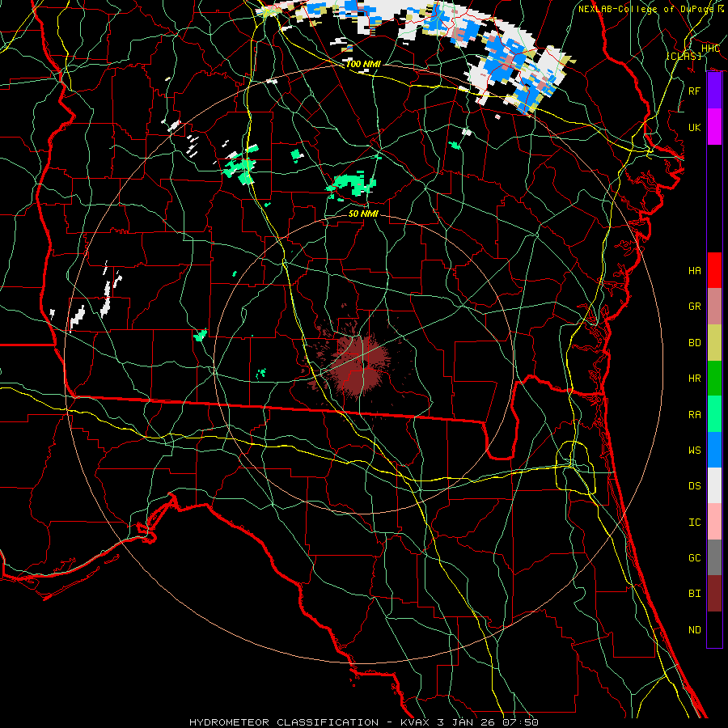Click the 'GC' legend label
Viewport: 728px width, 728px height.
tap(694, 558)
